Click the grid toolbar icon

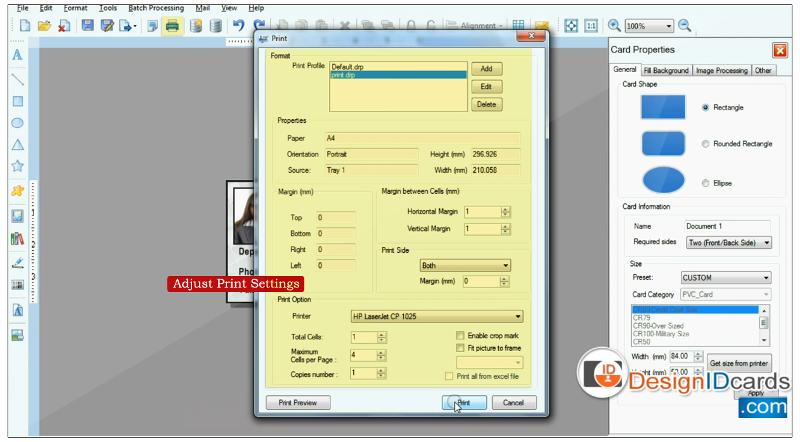(518, 26)
